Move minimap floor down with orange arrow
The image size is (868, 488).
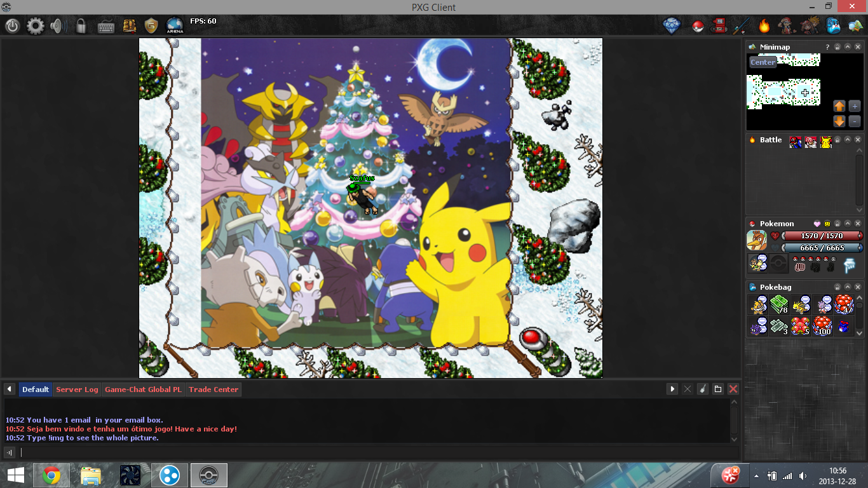(x=839, y=121)
